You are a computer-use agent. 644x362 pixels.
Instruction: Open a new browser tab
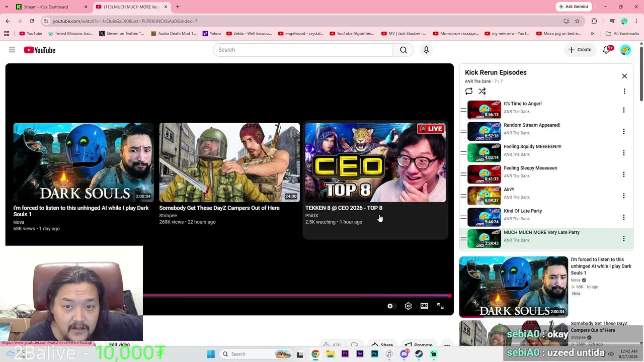[178, 7]
